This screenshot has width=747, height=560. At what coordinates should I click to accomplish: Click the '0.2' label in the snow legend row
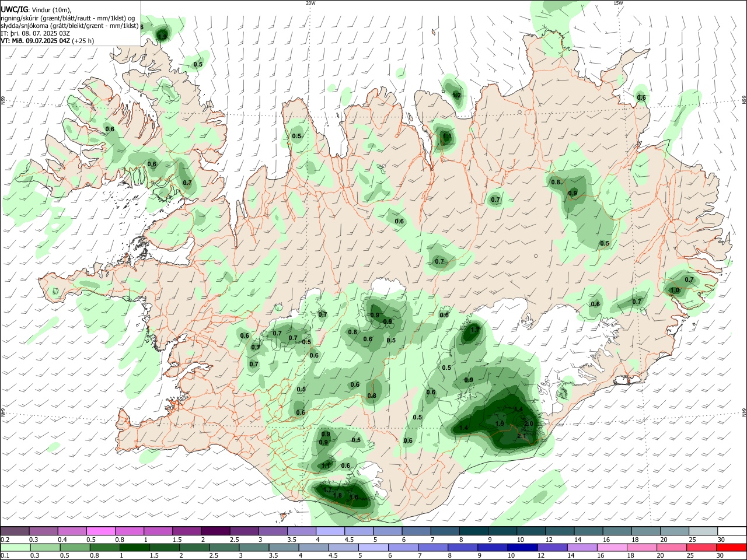click(5, 540)
